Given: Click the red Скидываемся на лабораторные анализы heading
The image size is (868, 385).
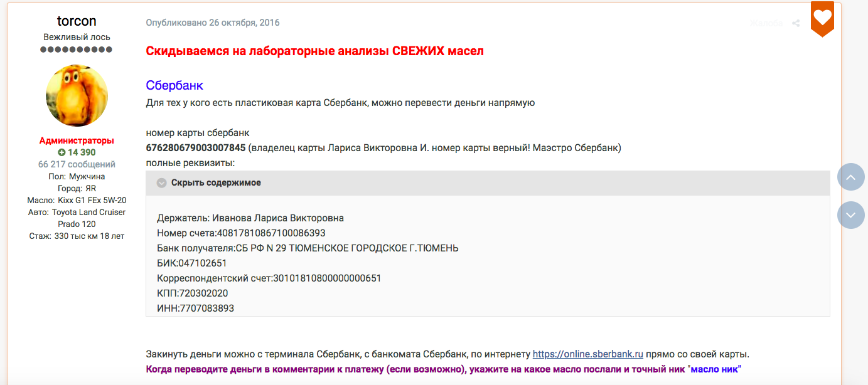Looking at the screenshot, I should pyautogui.click(x=315, y=51).
